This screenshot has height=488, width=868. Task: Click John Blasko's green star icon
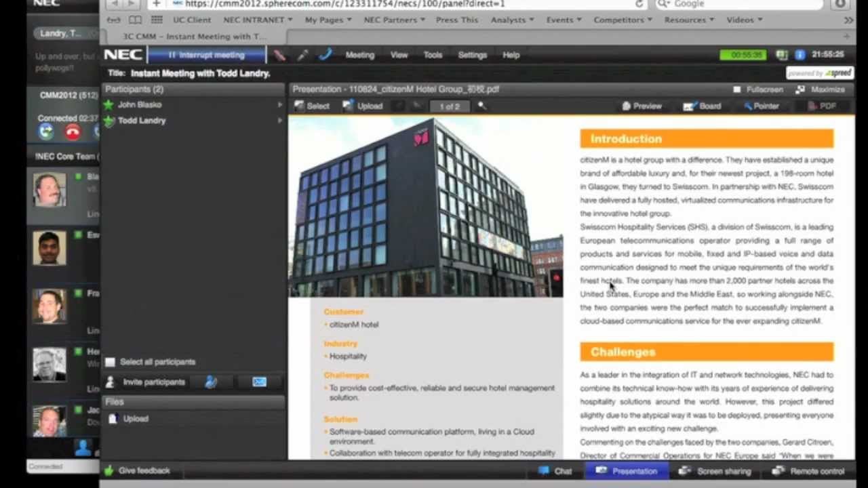(x=108, y=105)
